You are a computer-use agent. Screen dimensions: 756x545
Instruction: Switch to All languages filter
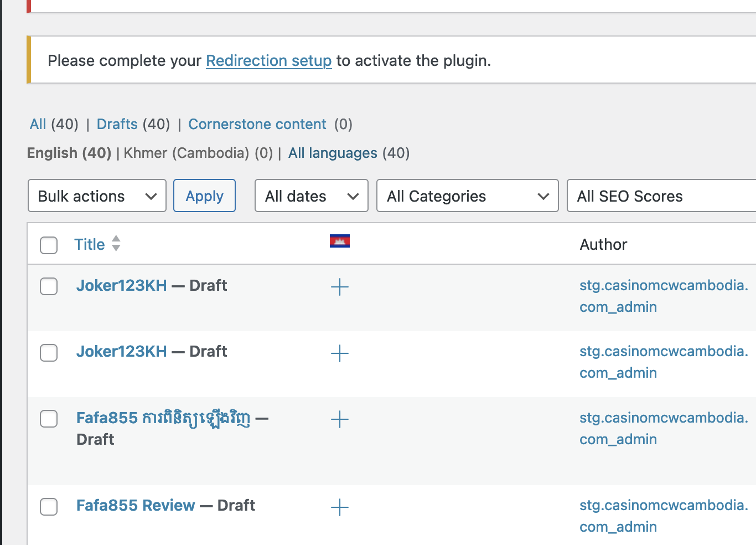pyautogui.click(x=333, y=153)
